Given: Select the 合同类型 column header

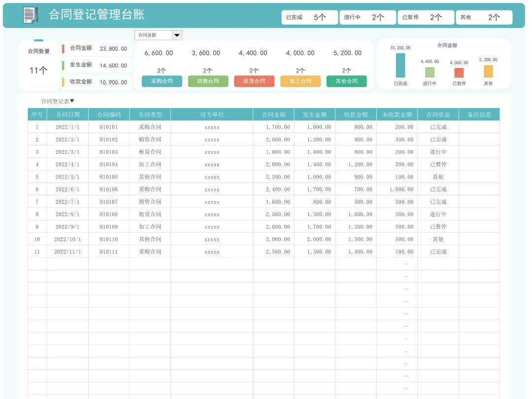Looking at the screenshot, I should [x=150, y=114].
